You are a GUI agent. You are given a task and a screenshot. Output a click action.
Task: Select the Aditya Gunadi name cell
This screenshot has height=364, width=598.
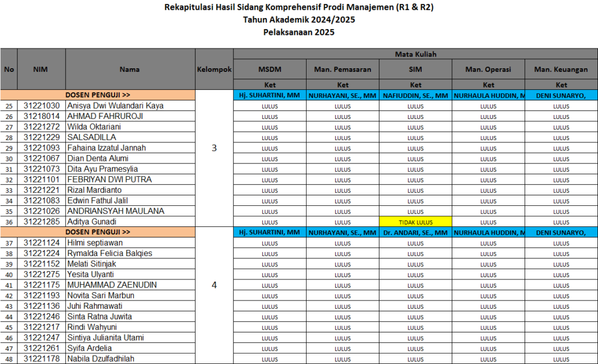[x=130, y=222]
